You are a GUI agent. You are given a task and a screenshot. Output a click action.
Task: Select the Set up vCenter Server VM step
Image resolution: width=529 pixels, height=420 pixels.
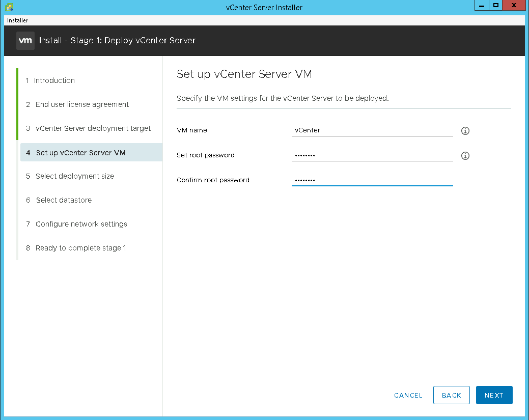tap(80, 153)
